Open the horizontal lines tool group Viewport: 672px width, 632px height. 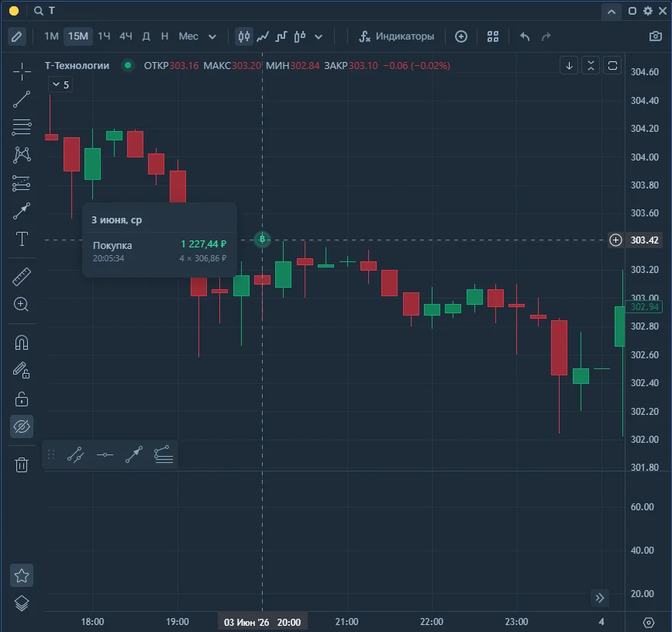[x=22, y=127]
